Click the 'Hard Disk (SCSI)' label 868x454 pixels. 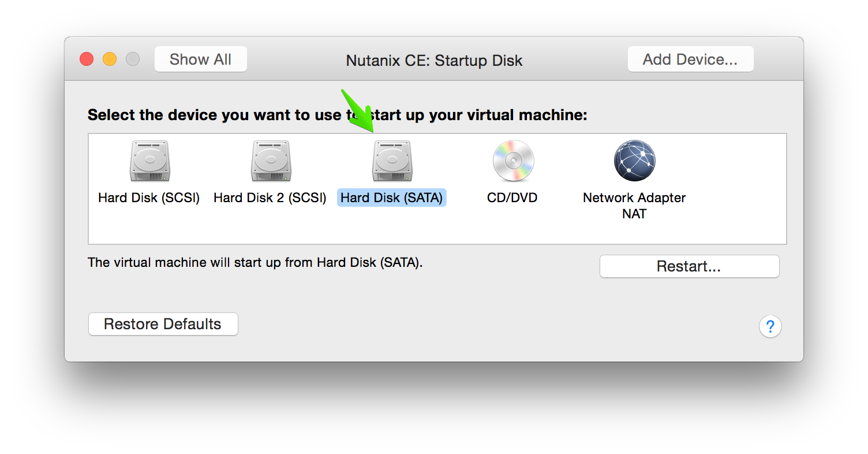[x=149, y=198]
